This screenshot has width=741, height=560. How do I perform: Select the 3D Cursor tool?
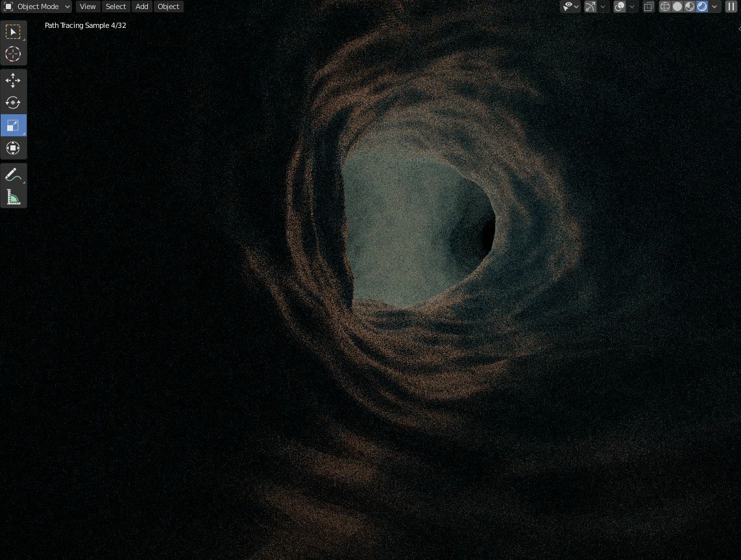click(x=13, y=55)
